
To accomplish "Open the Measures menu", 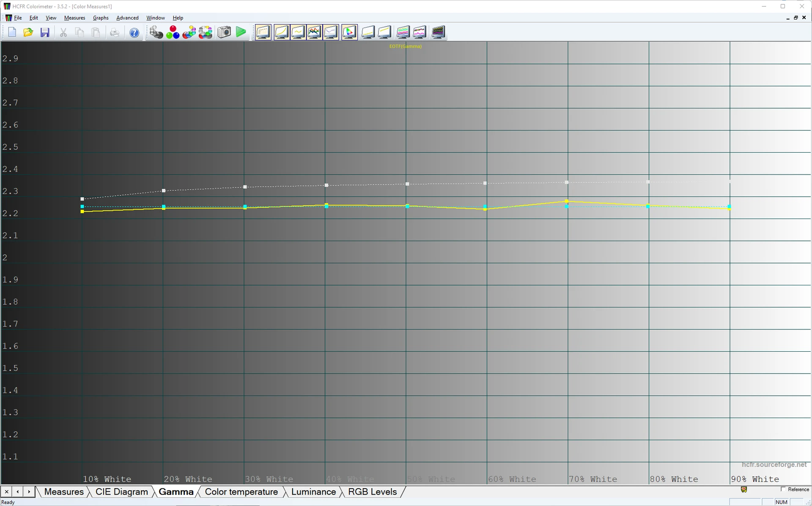I will pyautogui.click(x=74, y=18).
